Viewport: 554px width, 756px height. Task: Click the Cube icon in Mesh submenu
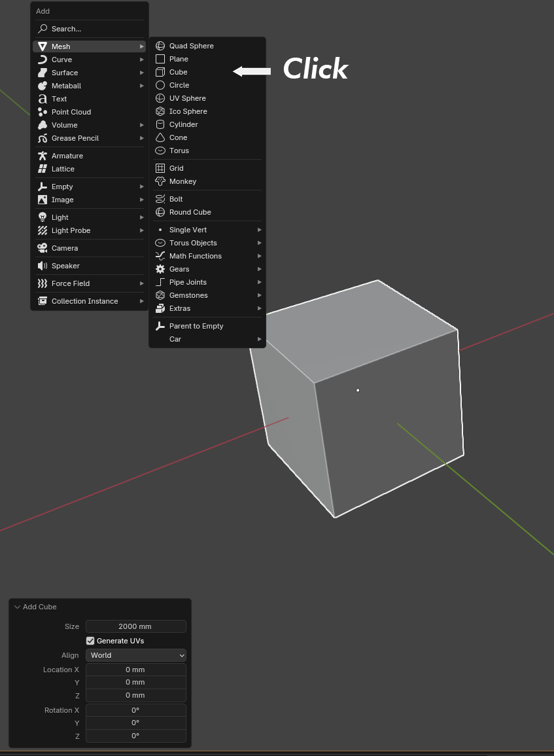[160, 72]
